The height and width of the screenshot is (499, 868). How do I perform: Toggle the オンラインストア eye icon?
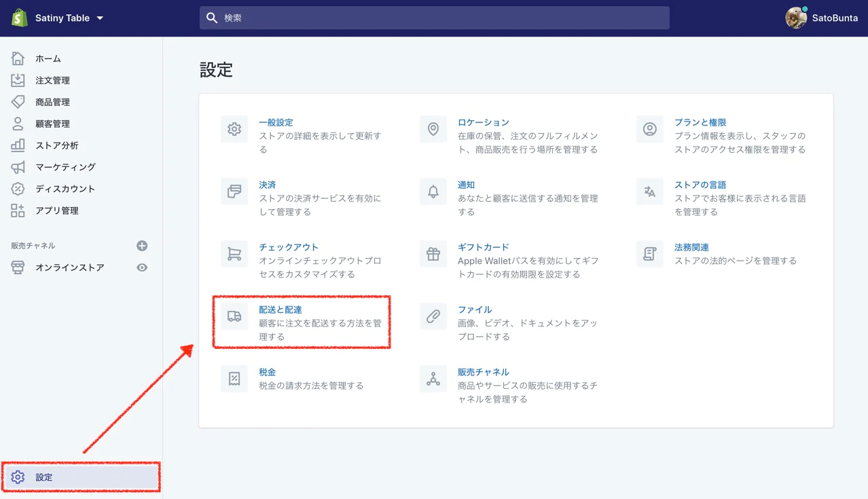[142, 267]
